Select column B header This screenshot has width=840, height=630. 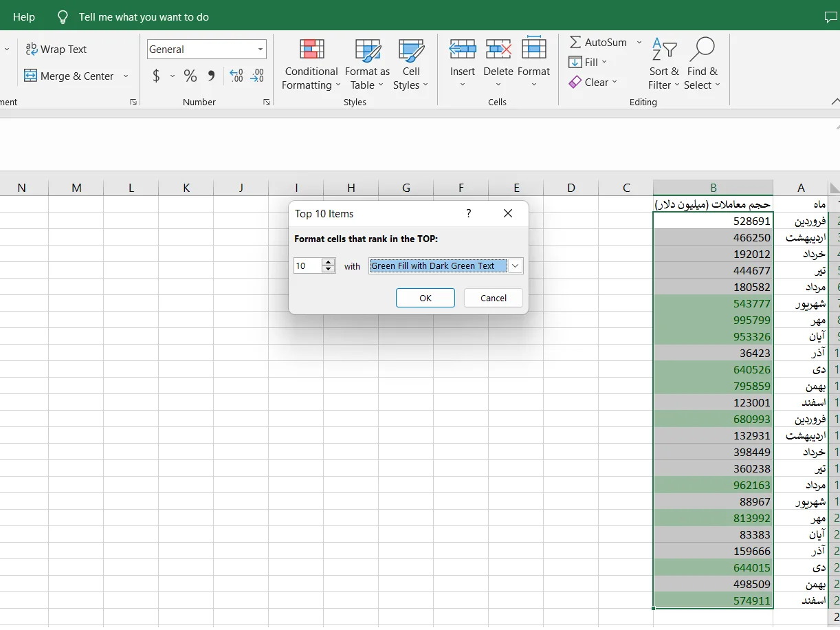click(714, 188)
